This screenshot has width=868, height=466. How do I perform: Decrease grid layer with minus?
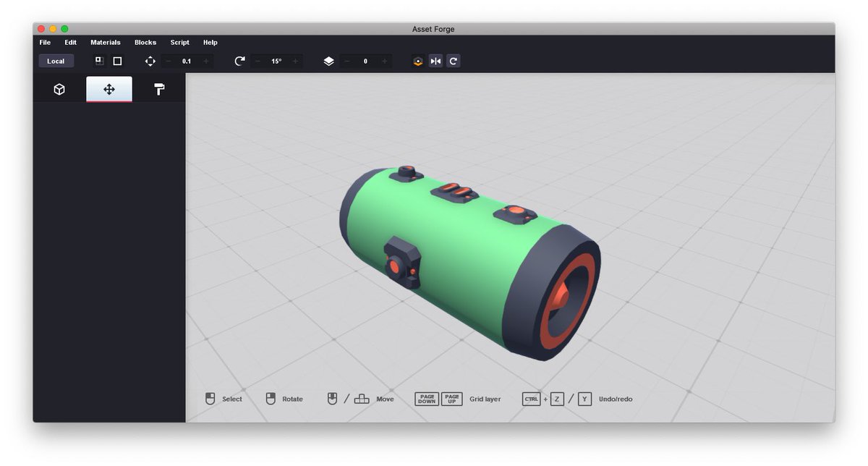pyautogui.click(x=347, y=62)
